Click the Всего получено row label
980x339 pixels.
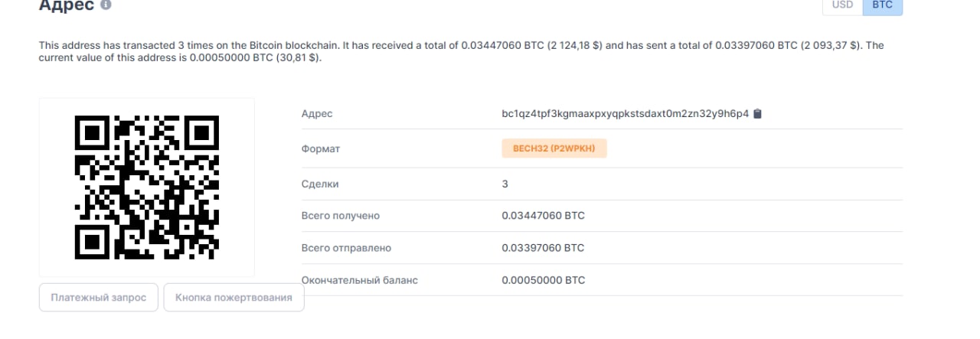341,216
